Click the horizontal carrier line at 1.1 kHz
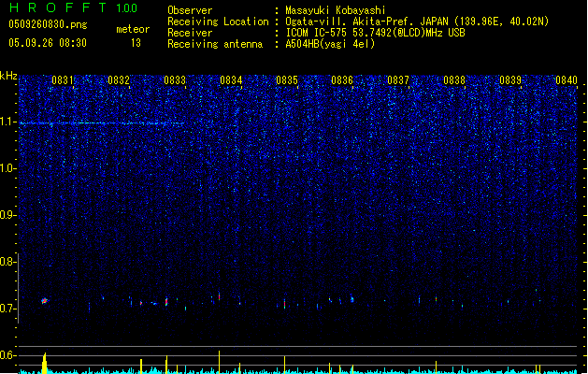 point(102,123)
